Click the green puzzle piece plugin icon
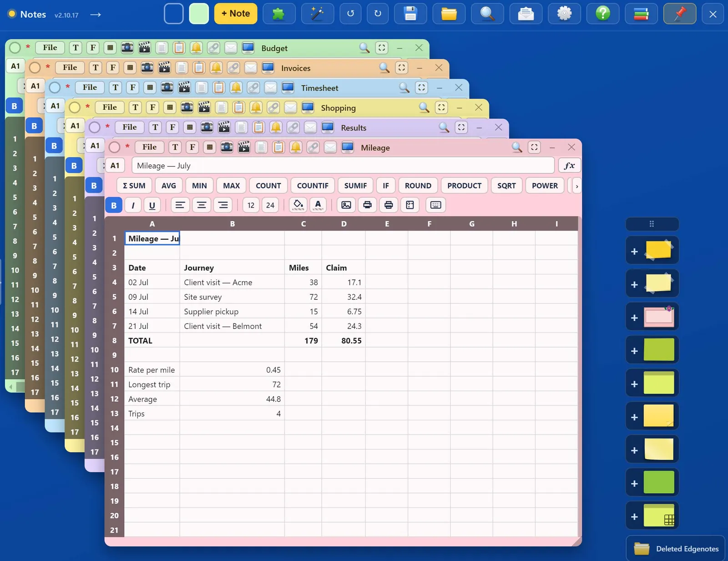 click(278, 14)
